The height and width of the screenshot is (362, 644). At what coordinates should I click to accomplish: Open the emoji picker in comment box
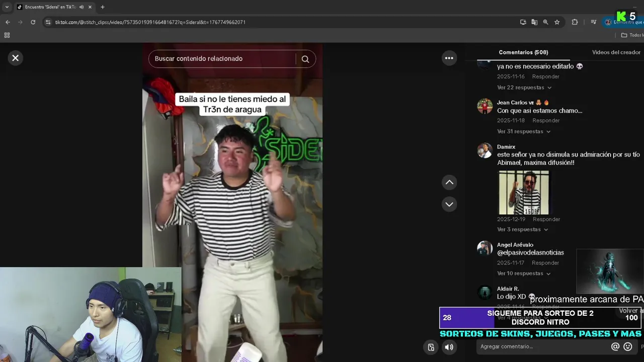click(x=627, y=346)
